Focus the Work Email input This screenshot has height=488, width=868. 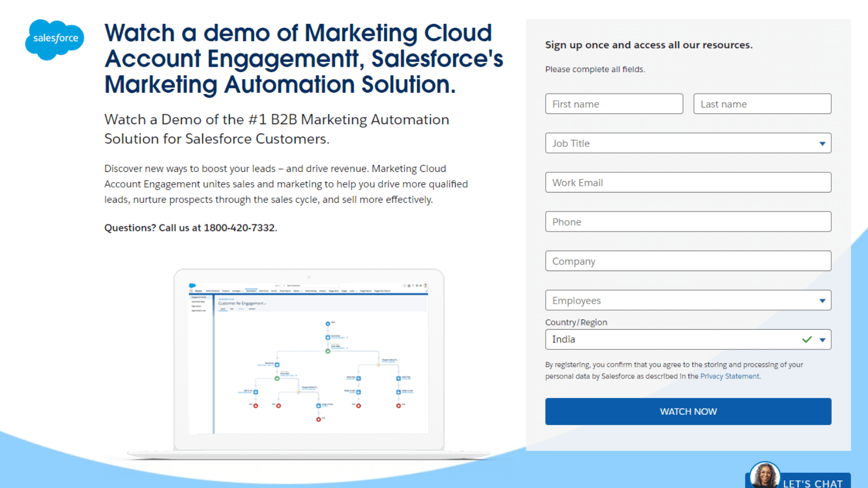click(688, 182)
